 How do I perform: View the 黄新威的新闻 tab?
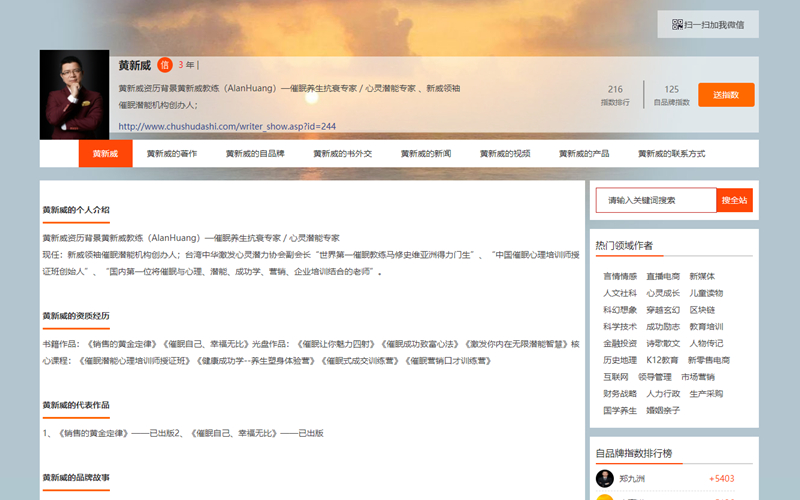(426, 154)
